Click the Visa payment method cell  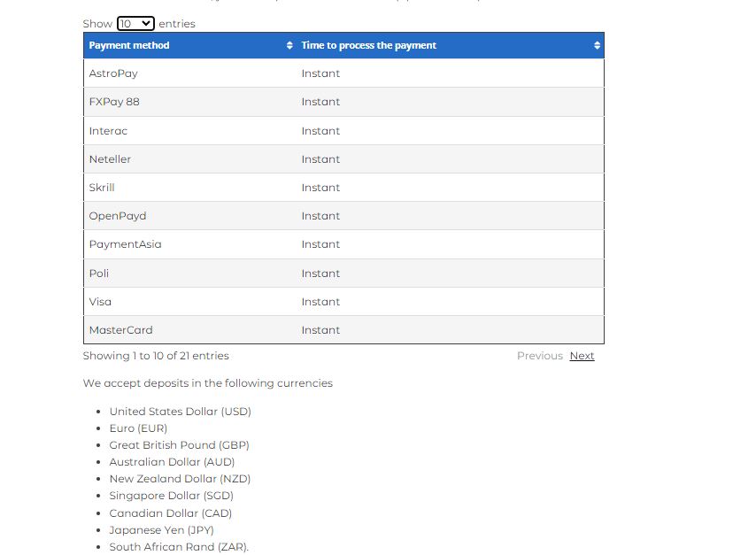pyautogui.click(x=100, y=302)
